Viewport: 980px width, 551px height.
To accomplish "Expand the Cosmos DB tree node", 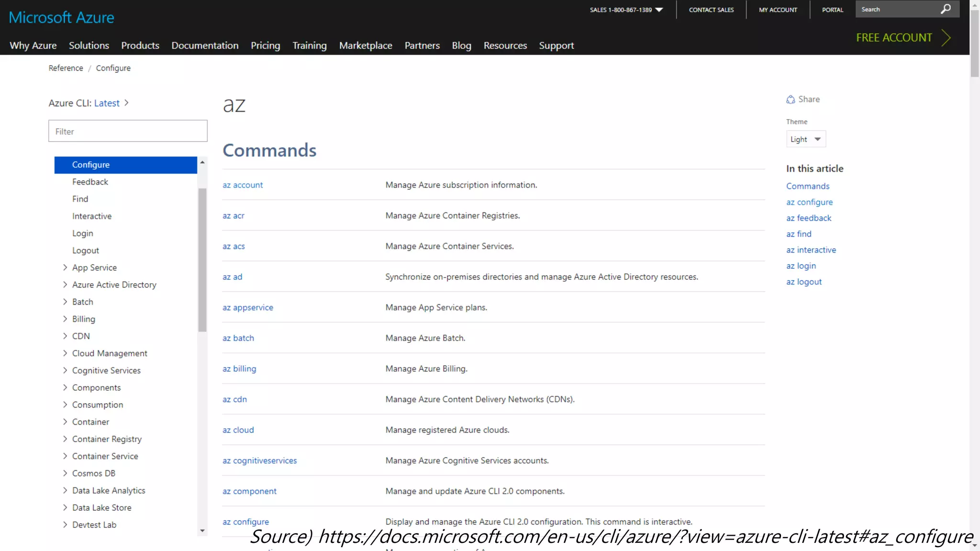I will click(65, 473).
